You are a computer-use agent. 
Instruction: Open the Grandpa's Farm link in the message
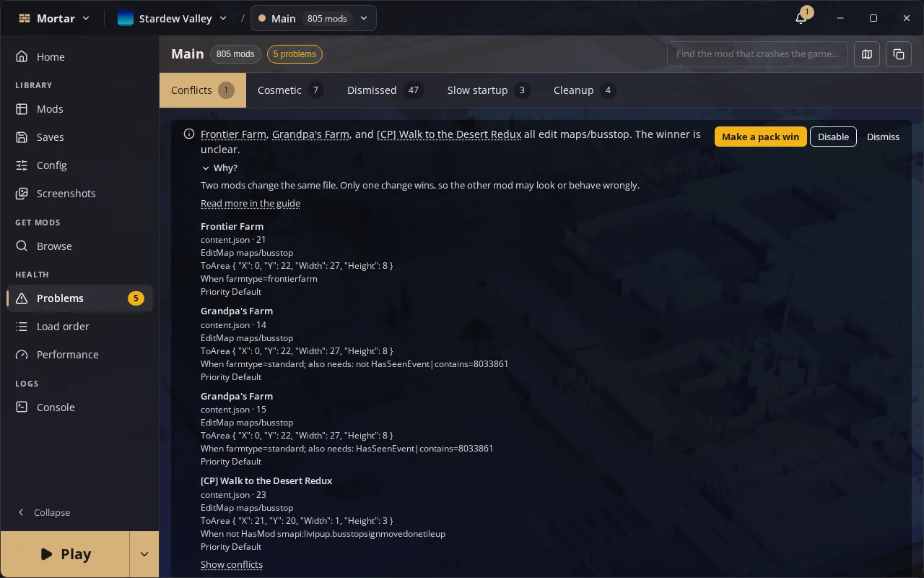311,134
